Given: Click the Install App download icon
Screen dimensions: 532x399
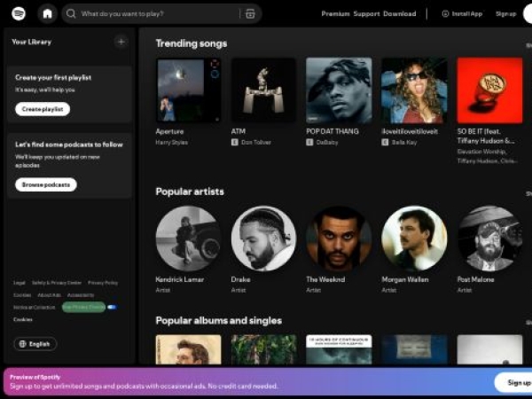Looking at the screenshot, I should [445, 13].
